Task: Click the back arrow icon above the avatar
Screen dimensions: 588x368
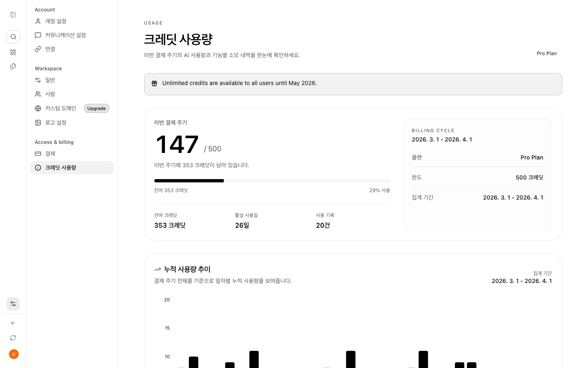Action: pos(13,323)
